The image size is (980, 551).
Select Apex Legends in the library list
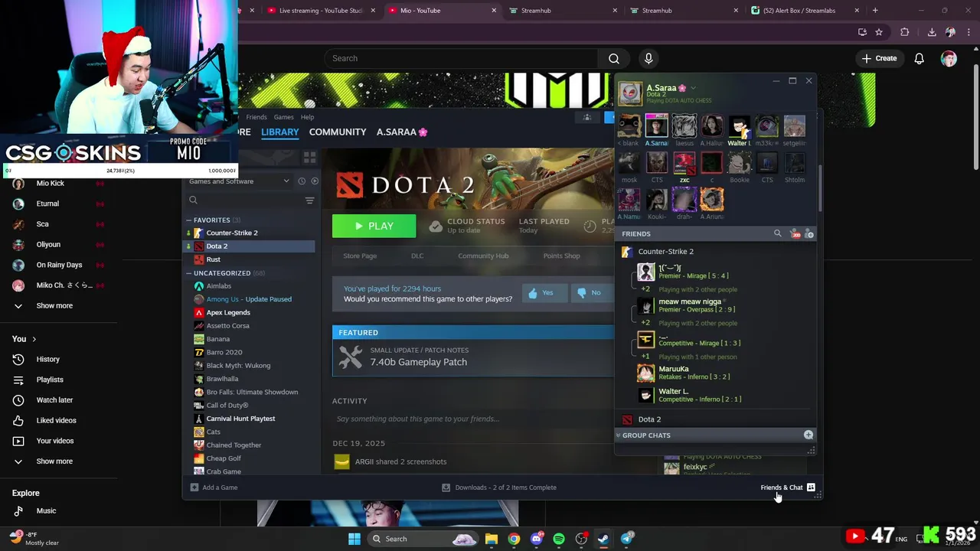tap(228, 312)
